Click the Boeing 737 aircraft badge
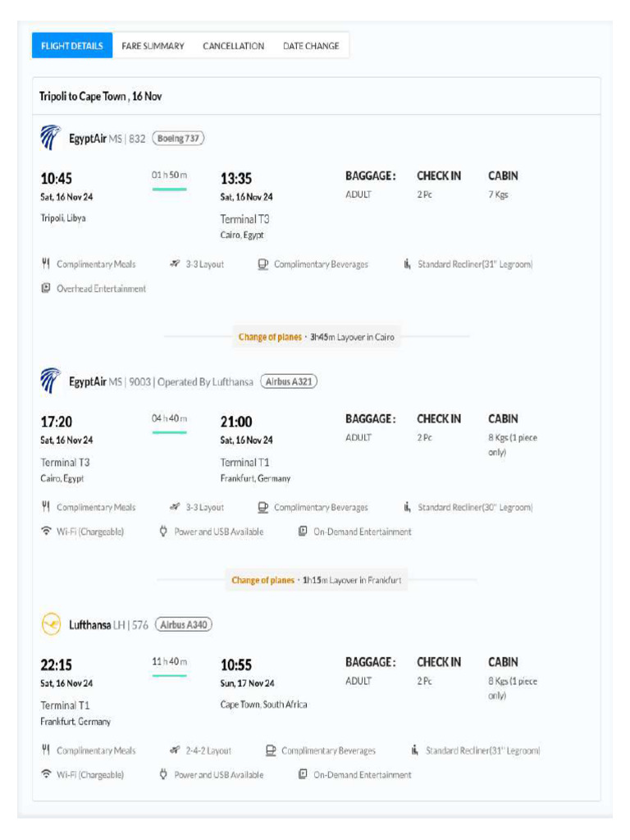The height and width of the screenshot is (840, 630). pyautogui.click(x=178, y=139)
